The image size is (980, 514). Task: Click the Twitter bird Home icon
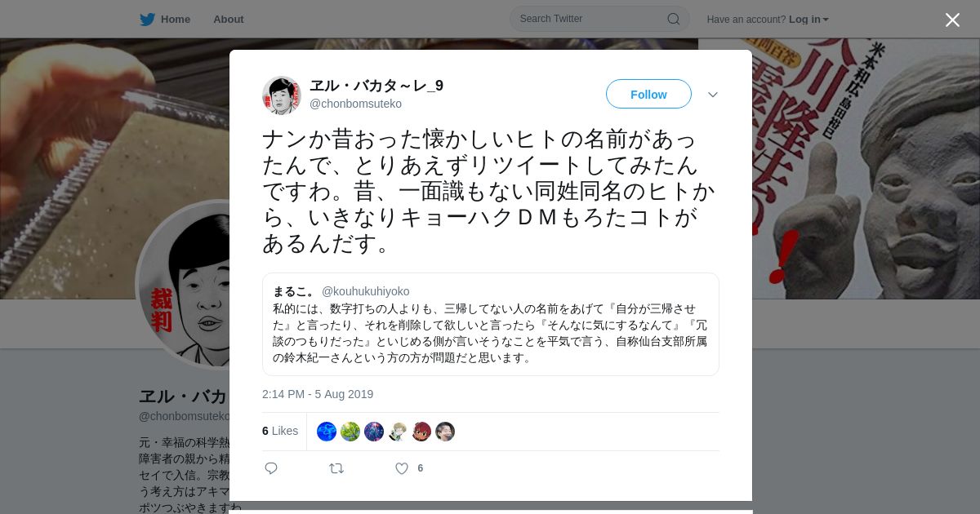147,19
